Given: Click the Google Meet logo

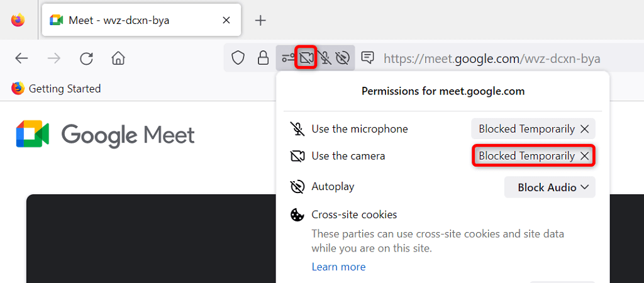Looking at the screenshot, I should point(106,135).
